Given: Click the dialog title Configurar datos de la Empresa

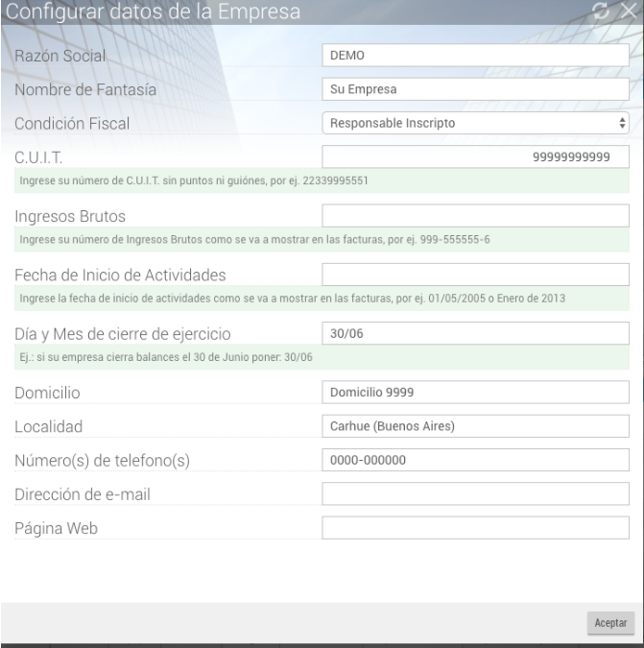Looking at the screenshot, I should [x=153, y=12].
